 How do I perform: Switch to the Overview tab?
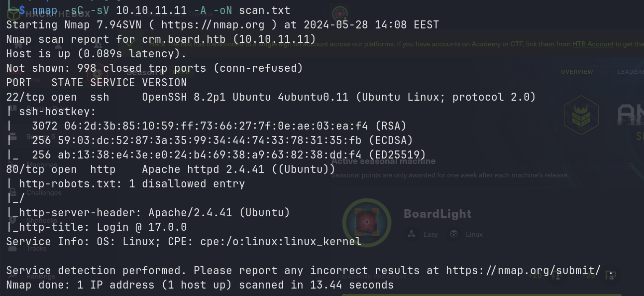[x=577, y=72]
